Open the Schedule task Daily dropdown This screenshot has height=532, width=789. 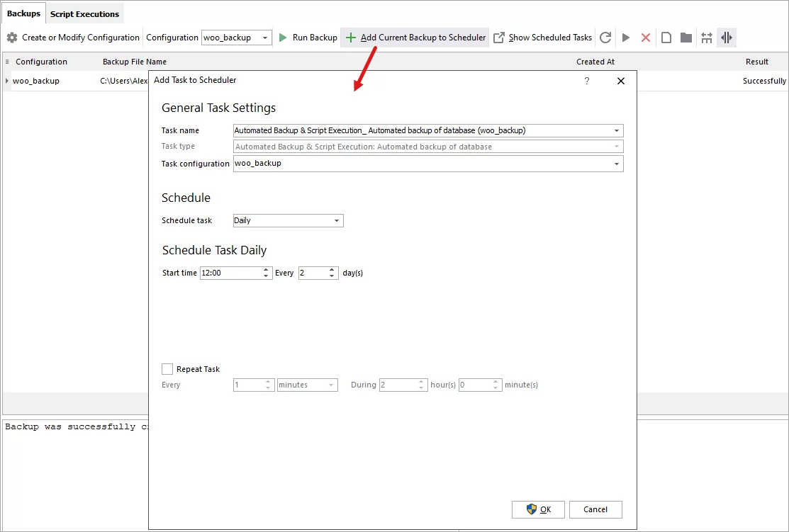coord(336,220)
